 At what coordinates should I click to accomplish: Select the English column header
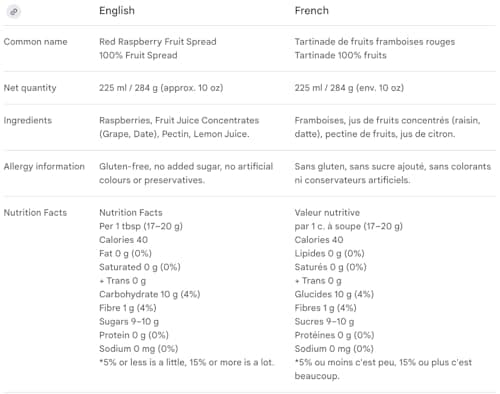pos(117,11)
